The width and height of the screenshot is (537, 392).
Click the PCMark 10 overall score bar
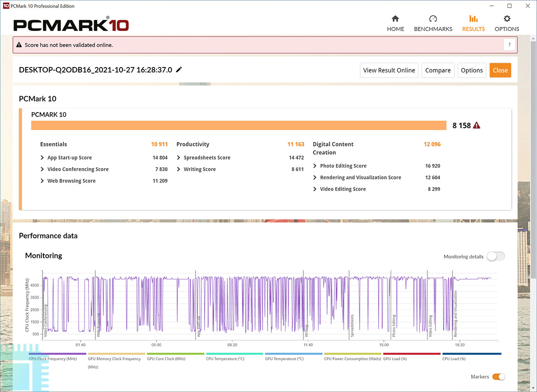pos(239,125)
